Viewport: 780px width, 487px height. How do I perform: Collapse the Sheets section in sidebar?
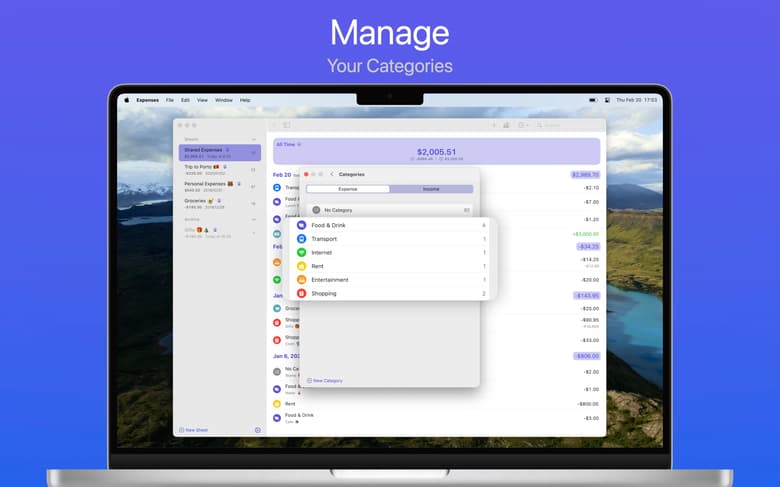click(254, 139)
